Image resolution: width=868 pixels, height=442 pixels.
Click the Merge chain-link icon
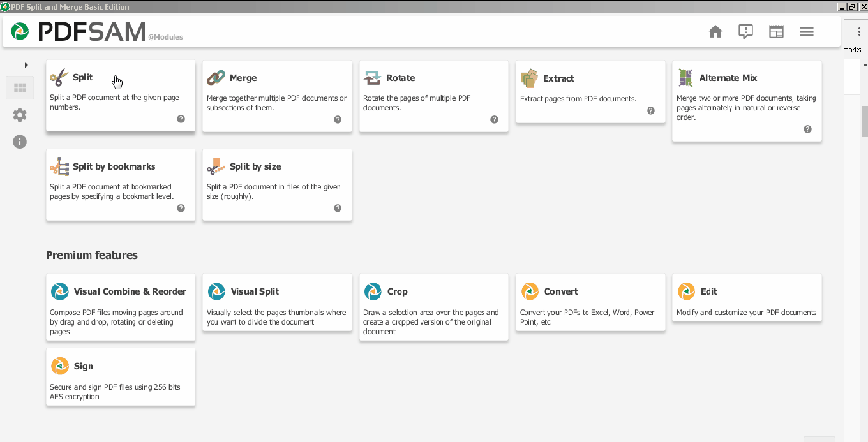tap(216, 78)
